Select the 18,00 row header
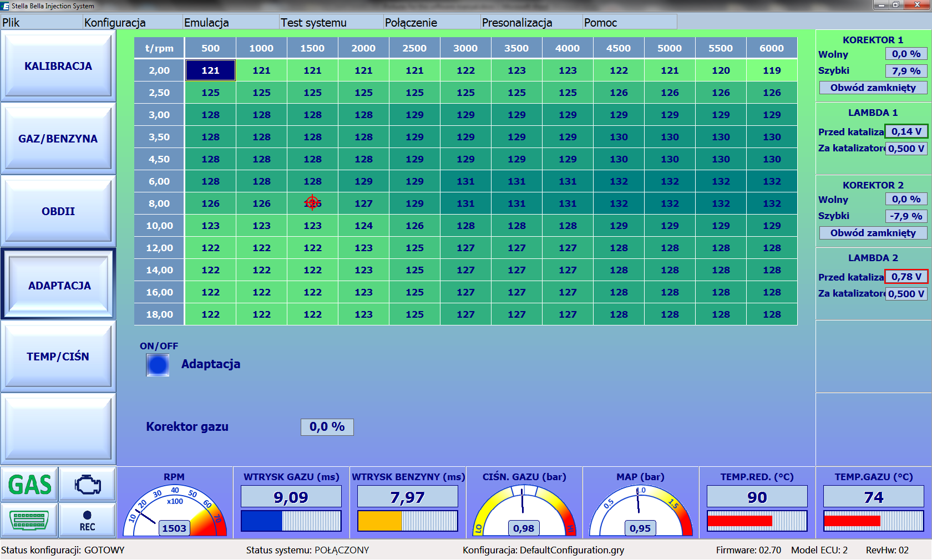 [x=159, y=314]
